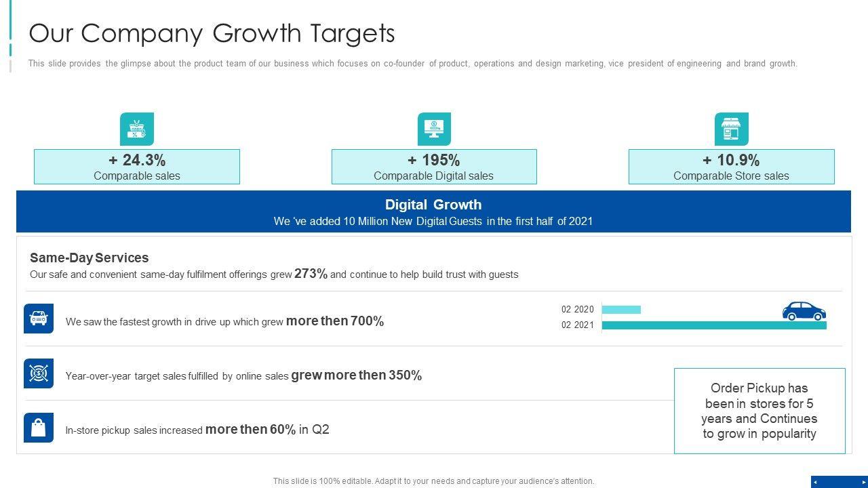868x488 pixels.
Task: Select the blue drive up car icon on the left
Action: 39,319
